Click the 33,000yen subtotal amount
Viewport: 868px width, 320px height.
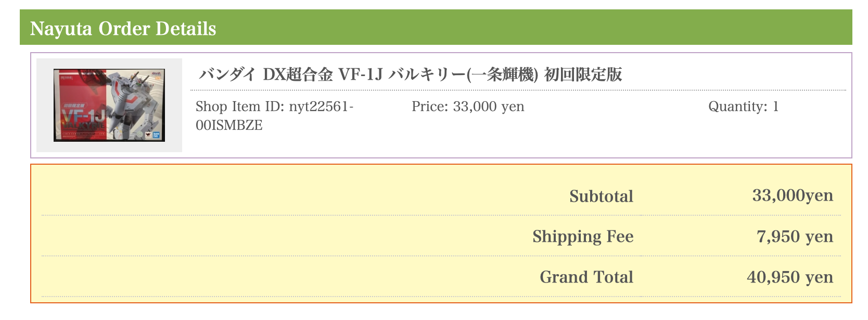(793, 195)
